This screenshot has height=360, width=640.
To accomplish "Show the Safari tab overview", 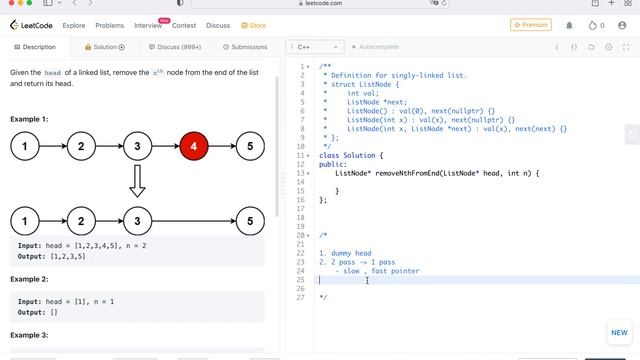I will 628,3.
